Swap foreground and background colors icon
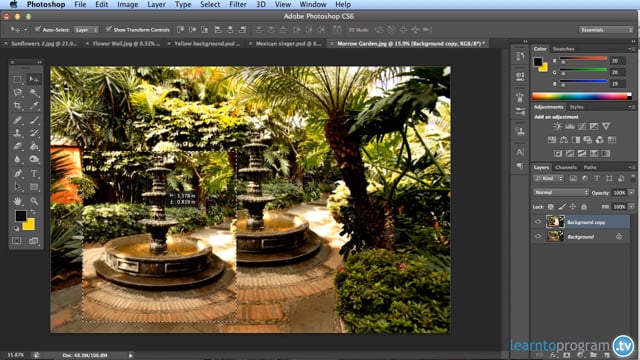Image resolution: width=640 pixels, height=360 pixels. tap(33, 212)
